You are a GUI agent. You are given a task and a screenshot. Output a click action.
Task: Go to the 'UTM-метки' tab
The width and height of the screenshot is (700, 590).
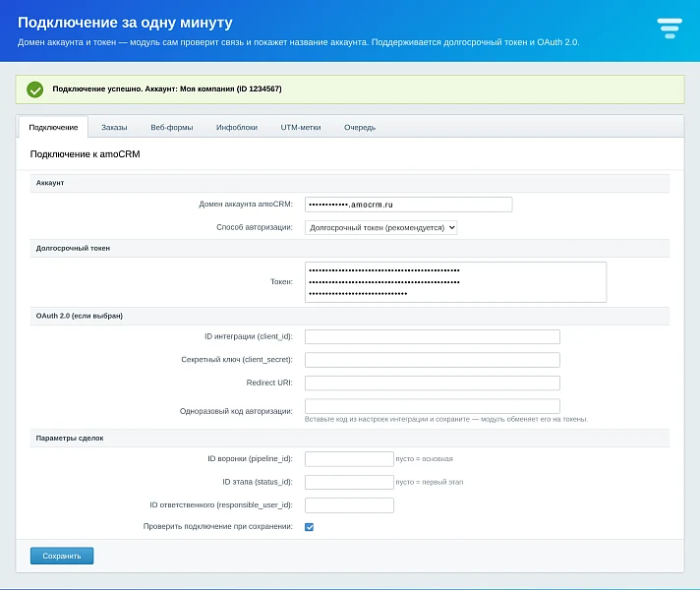[301, 127]
